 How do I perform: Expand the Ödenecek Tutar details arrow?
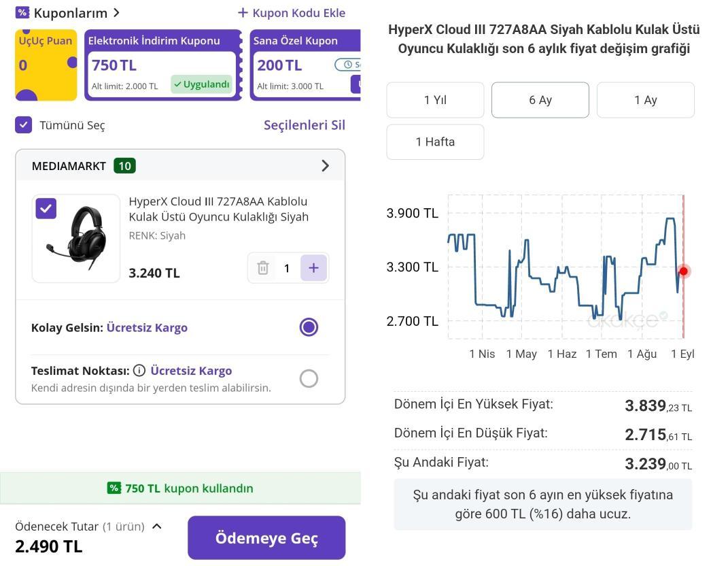[x=157, y=526]
